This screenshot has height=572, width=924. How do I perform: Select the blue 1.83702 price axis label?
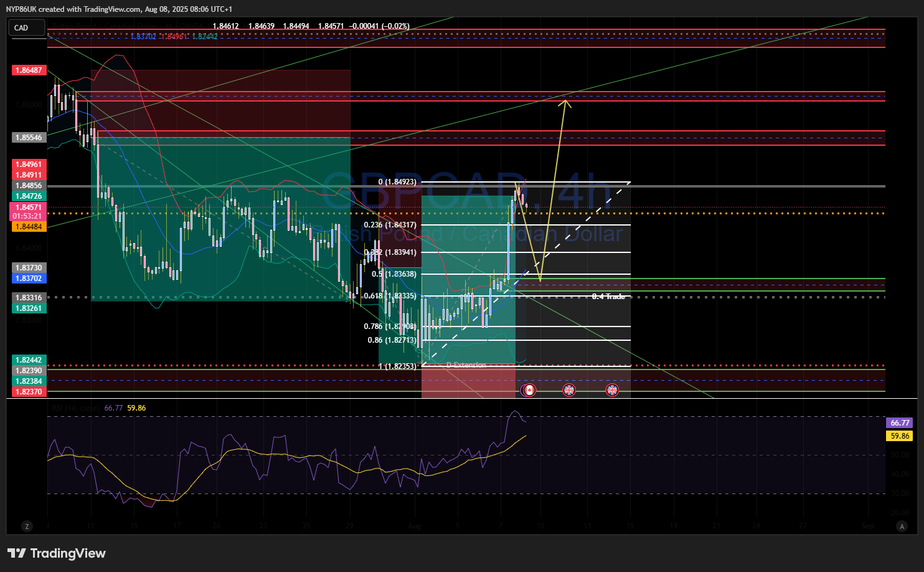[x=29, y=279]
